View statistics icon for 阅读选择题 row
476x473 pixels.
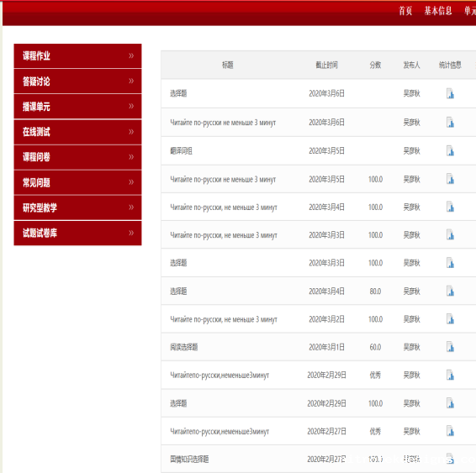pyautogui.click(x=450, y=347)
